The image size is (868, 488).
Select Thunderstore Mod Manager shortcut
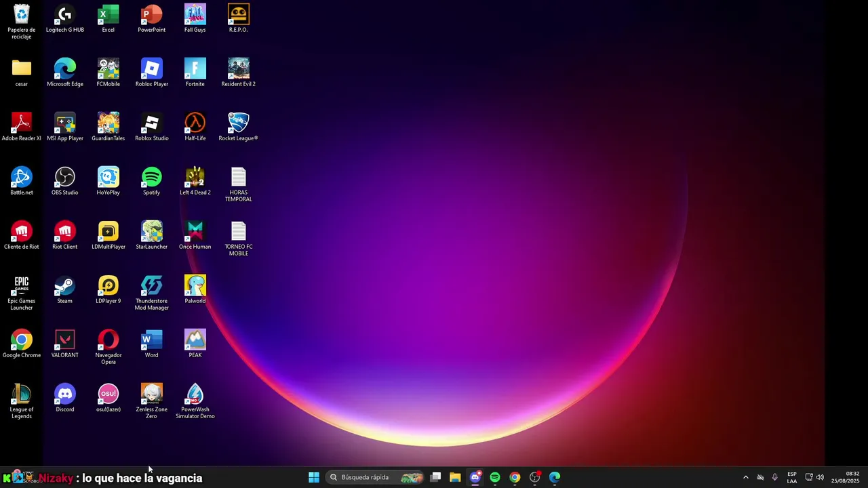click(x=152, y=293)
